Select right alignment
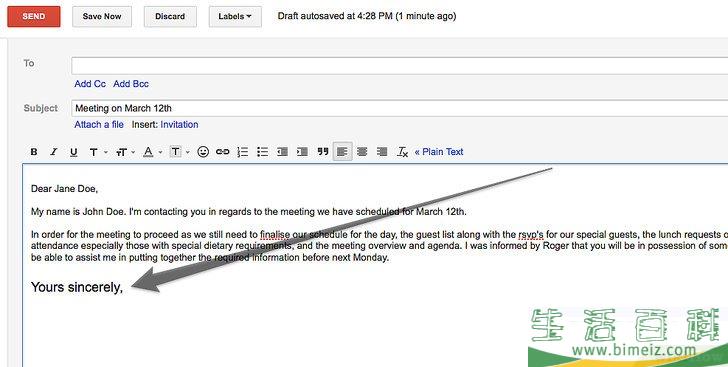The width and height of the screenshot is (728, 367). [382, 152]
